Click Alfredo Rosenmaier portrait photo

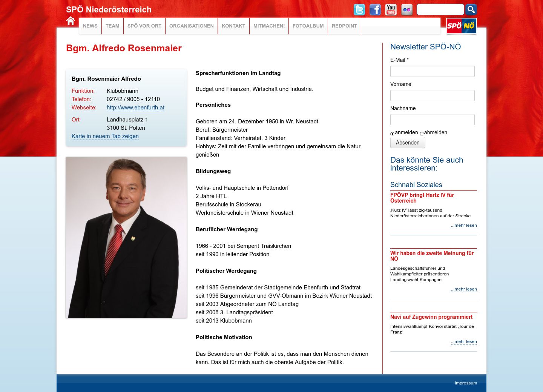[126, 237]
